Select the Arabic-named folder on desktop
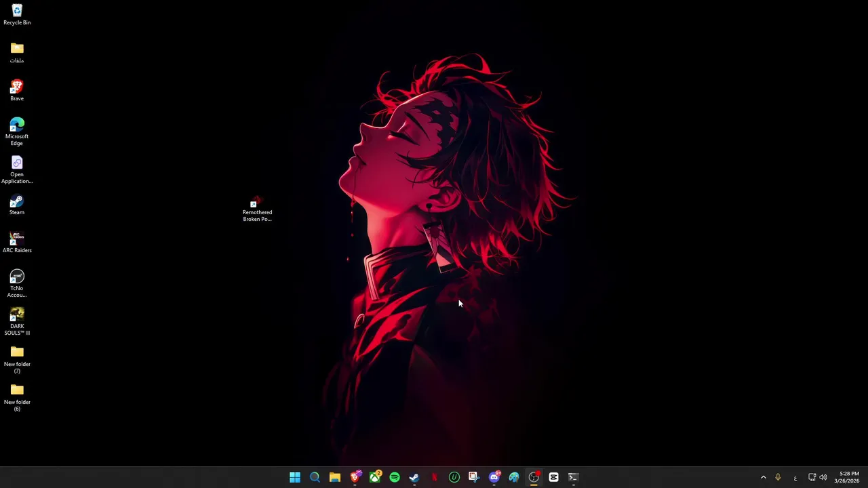Image resolution: width=868 pixels, height=488 pixels. click(x=17, y=52)
